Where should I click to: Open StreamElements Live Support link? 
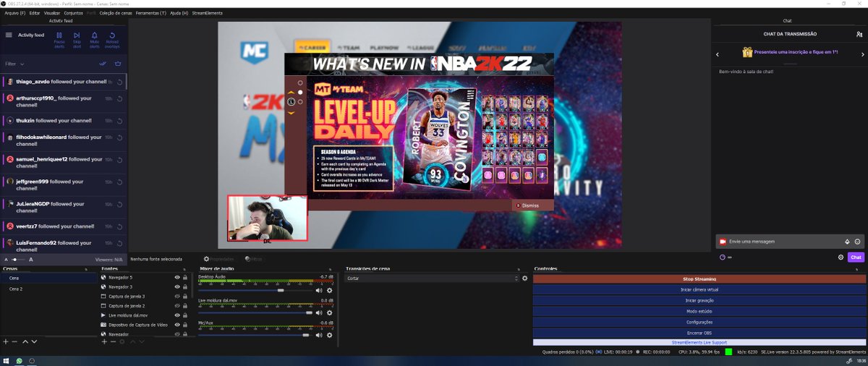pos(699,342)
